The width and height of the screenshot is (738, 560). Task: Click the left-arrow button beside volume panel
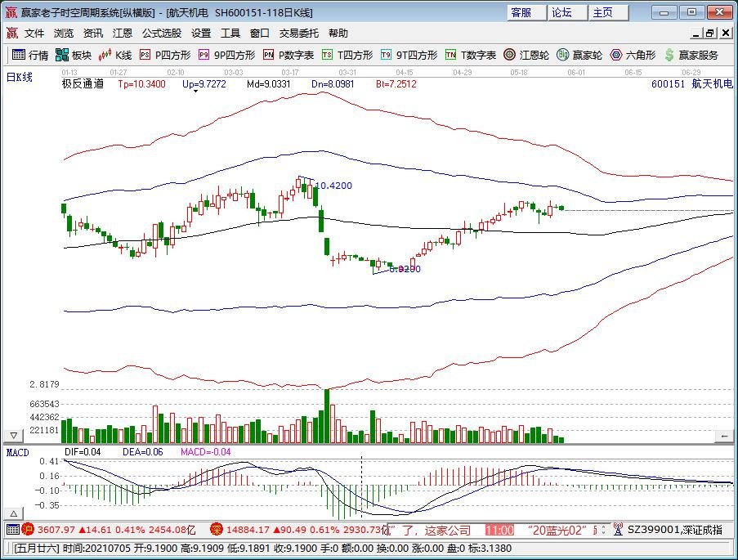724,437
